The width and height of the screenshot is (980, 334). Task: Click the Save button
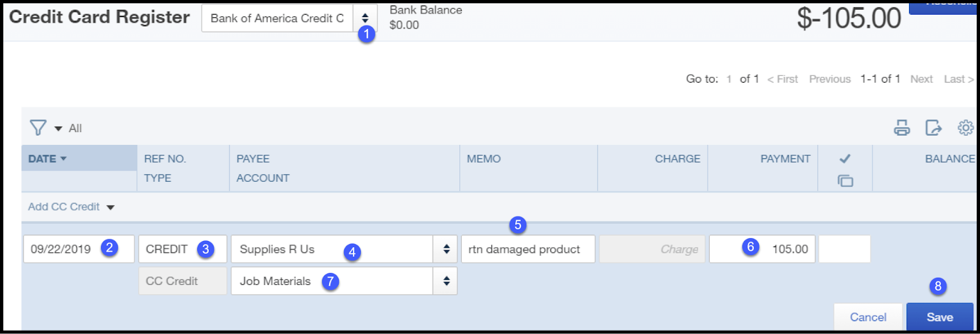pos(940,317)
